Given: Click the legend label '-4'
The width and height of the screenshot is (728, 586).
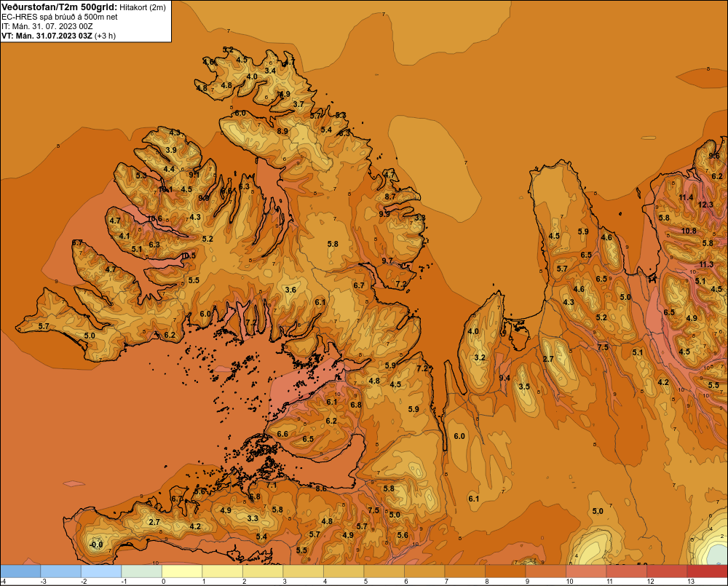Looking at the screenshot, I should 3,582.
